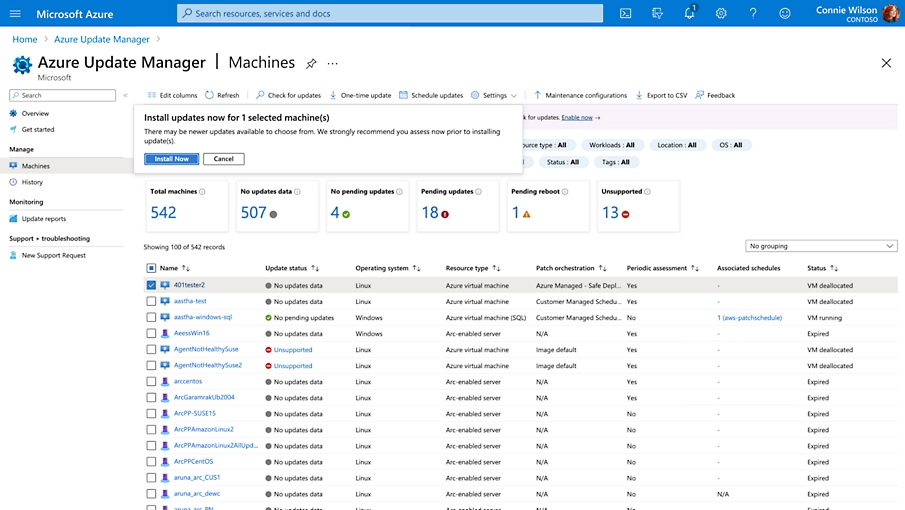This screenshot has height=510, width=905.
Task: Go to Get started in left menu
Action: point(38,130)
